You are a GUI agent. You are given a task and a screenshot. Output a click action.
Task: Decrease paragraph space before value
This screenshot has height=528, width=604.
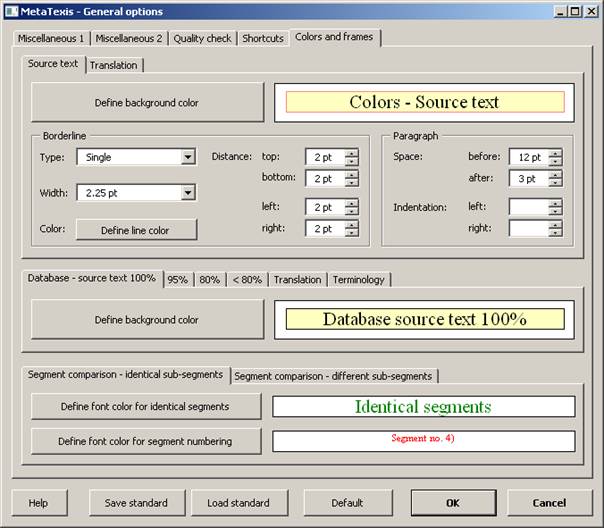(555, 161)
